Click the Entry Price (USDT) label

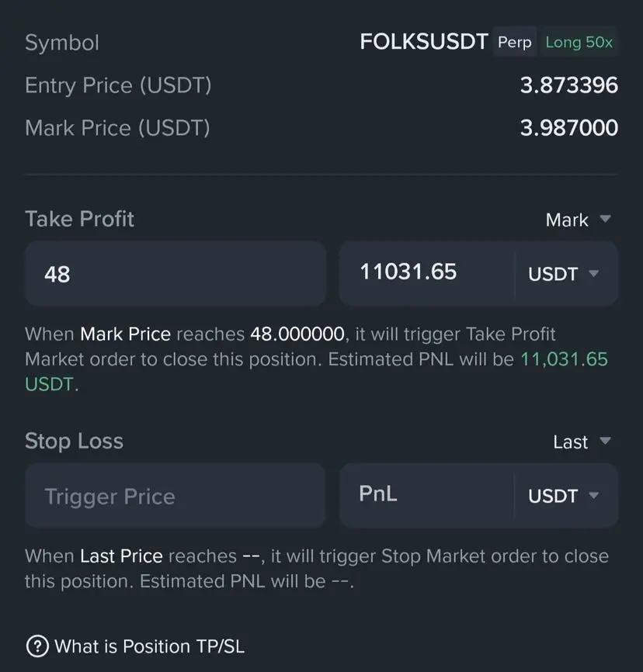pyautogui.click(x=118, y=85)
